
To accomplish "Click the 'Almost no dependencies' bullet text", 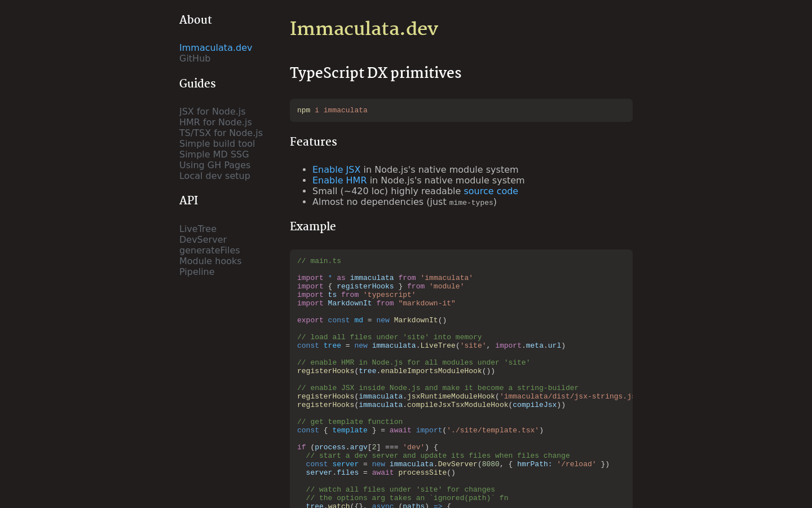I will (404, 202).
